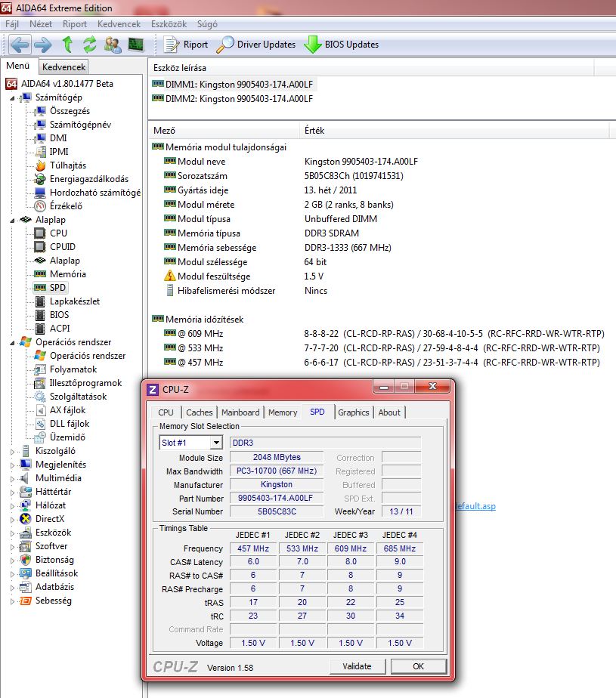Click the green Refresh arrows icon

pyautogui.click(x=90, y=44)
